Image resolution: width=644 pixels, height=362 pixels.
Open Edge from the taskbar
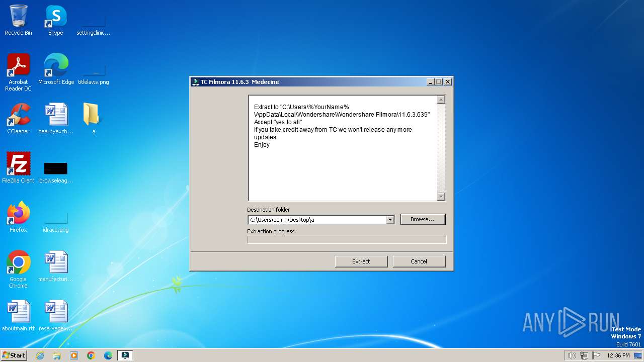click(x=108, y=355)
